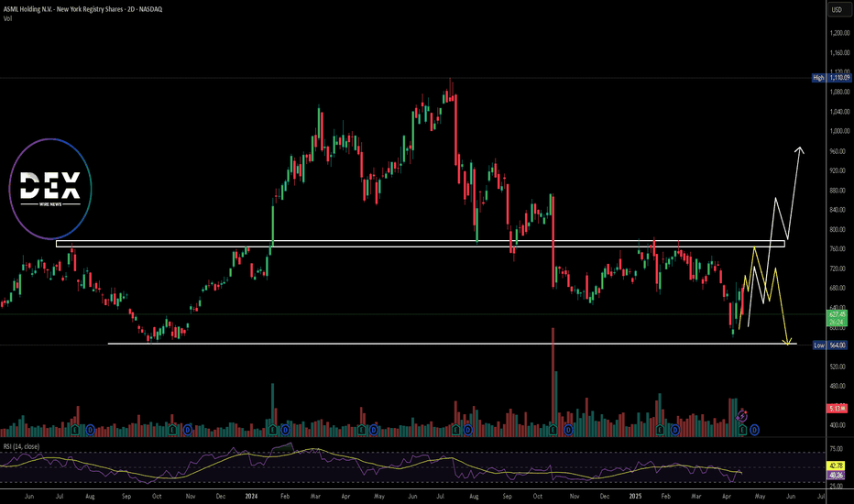Click the July 2024 earnings E marker
This screenshot has height=504, width=854.
click(x=456, y=430)
